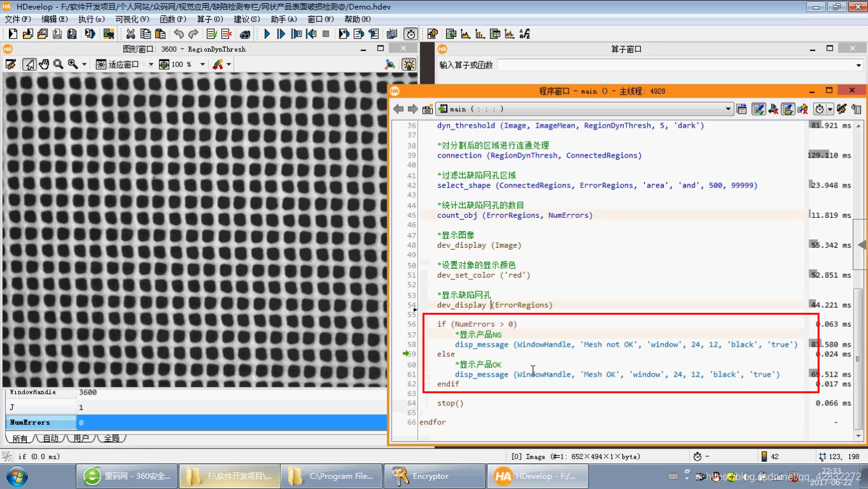Click the Open Program folder icon
Viewport: 868px width, 489px height.
point(27,34)
